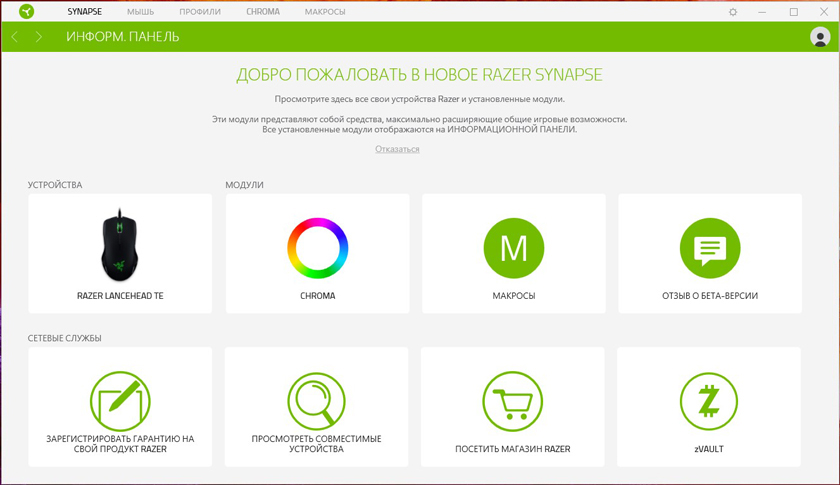
Task: Minimize the Synapse window
Action: (762, 12)
